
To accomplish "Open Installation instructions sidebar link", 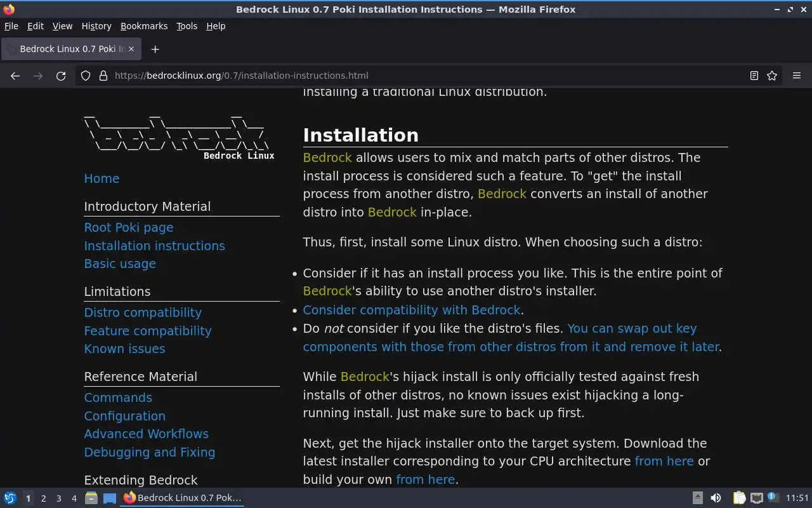I will point(154,246).
